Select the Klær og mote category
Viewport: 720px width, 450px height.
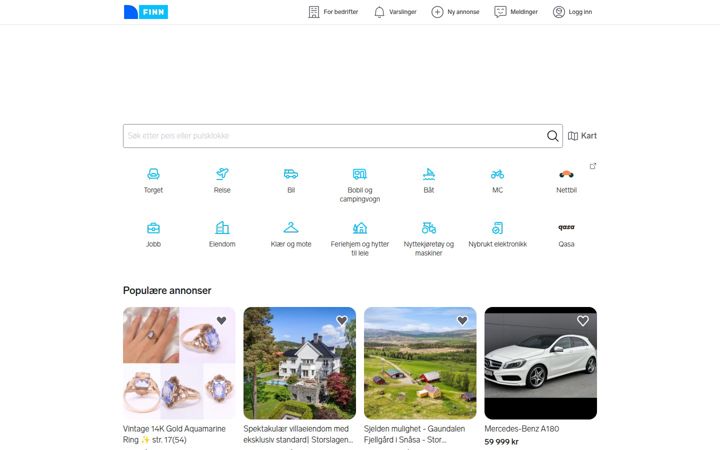coord(291,235)
